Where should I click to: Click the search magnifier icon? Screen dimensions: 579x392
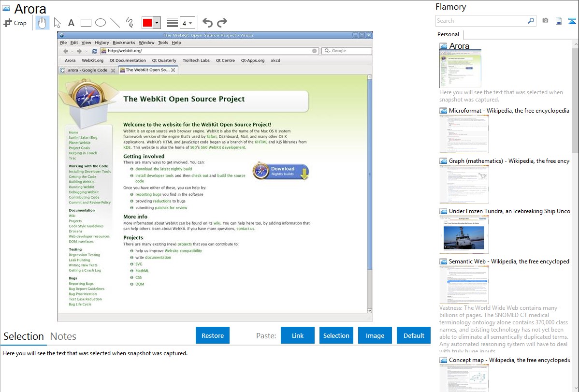[531, 21]
